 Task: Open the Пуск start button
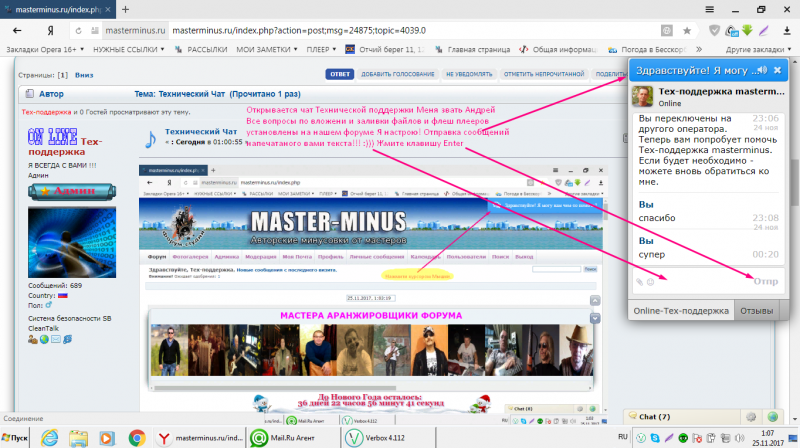(14, 438)
